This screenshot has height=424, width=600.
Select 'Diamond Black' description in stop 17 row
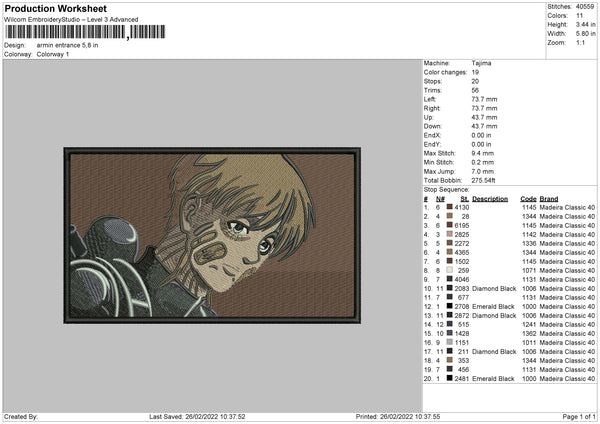pos(494,352)
